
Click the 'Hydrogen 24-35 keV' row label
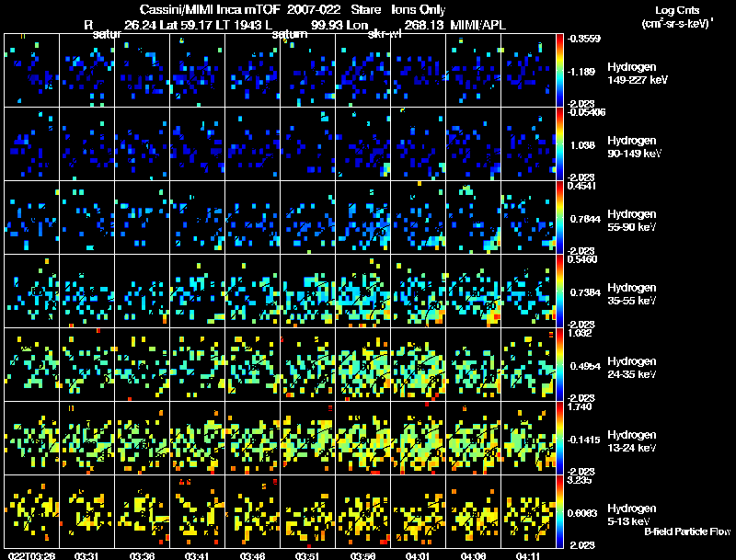click(631, 368)
